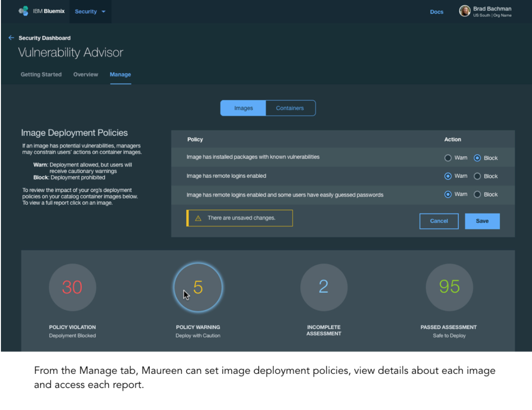Click the warning triangle in unsaved changes notice
Viewport: 532px width, 410px height.
tap(198, 218)
